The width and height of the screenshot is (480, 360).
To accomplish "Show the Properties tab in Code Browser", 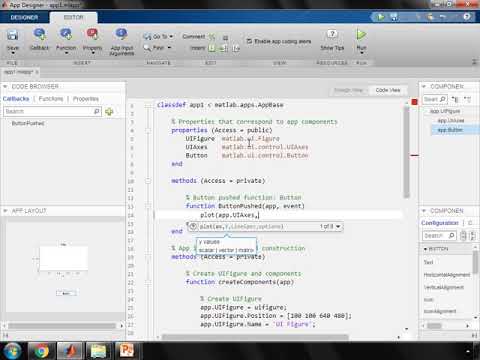I will [86, 99].
